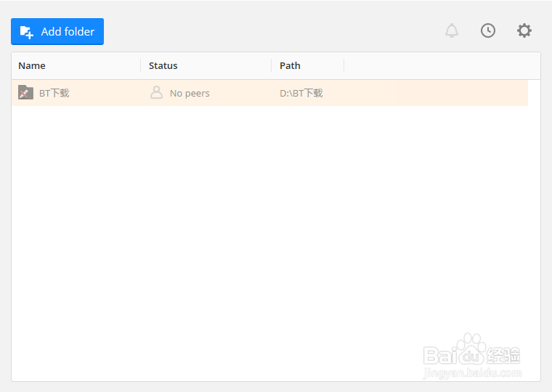Click the BT下载 folder icon
The height and width of the screenshot is (392, 552).
point(25,93)
